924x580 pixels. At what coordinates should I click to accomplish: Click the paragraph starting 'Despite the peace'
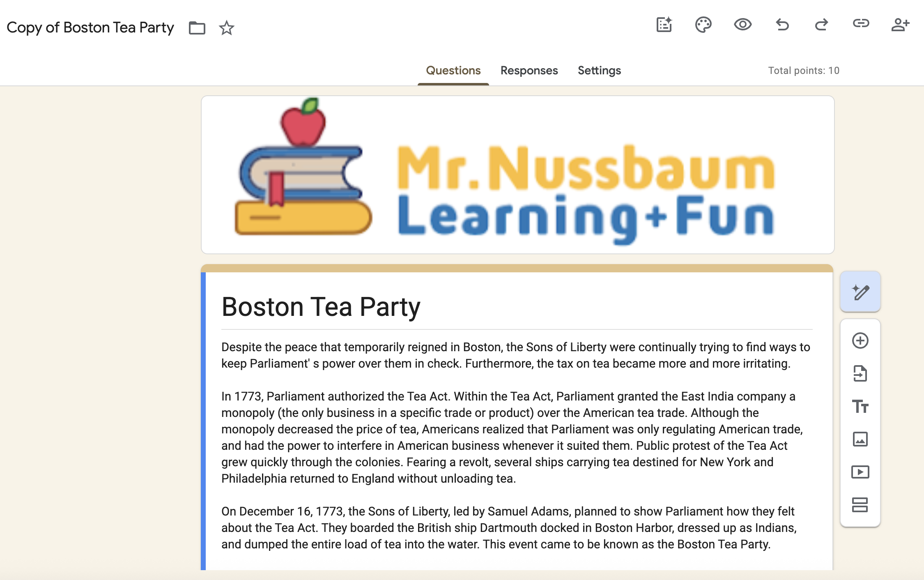pos(516,355)
